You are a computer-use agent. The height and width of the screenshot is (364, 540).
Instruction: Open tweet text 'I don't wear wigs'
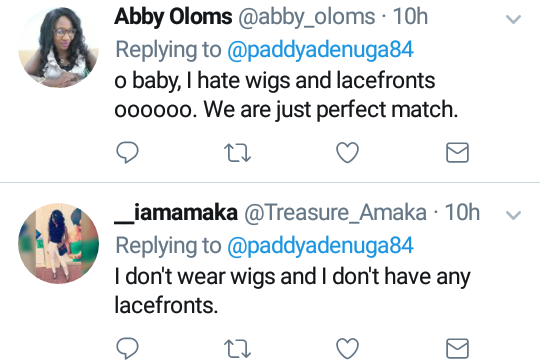click(x=292, y=291)
